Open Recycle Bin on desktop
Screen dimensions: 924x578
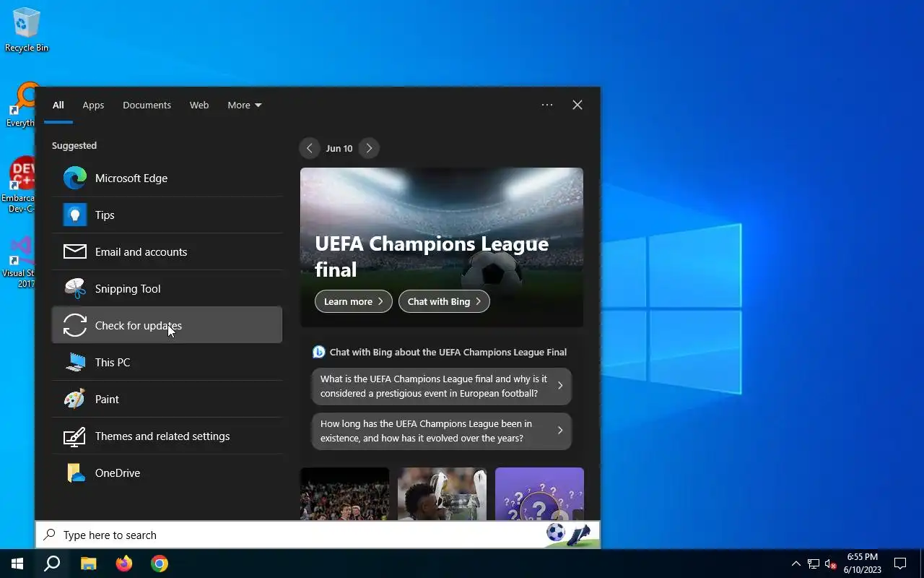[27, 30]
